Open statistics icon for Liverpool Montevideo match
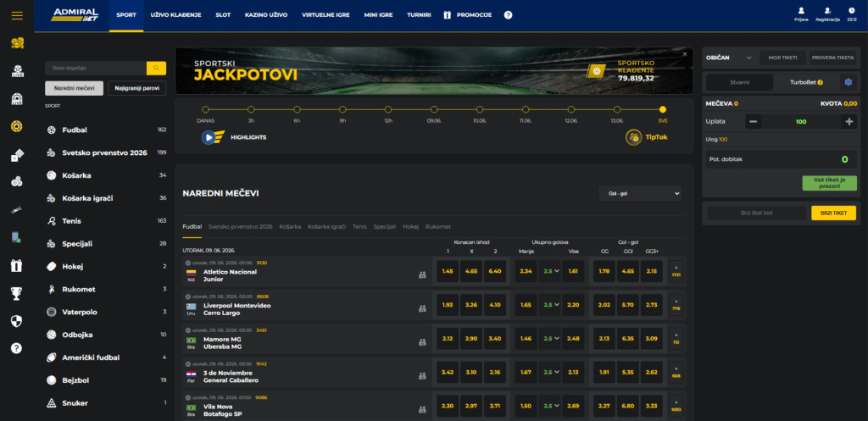 (422, 308)
